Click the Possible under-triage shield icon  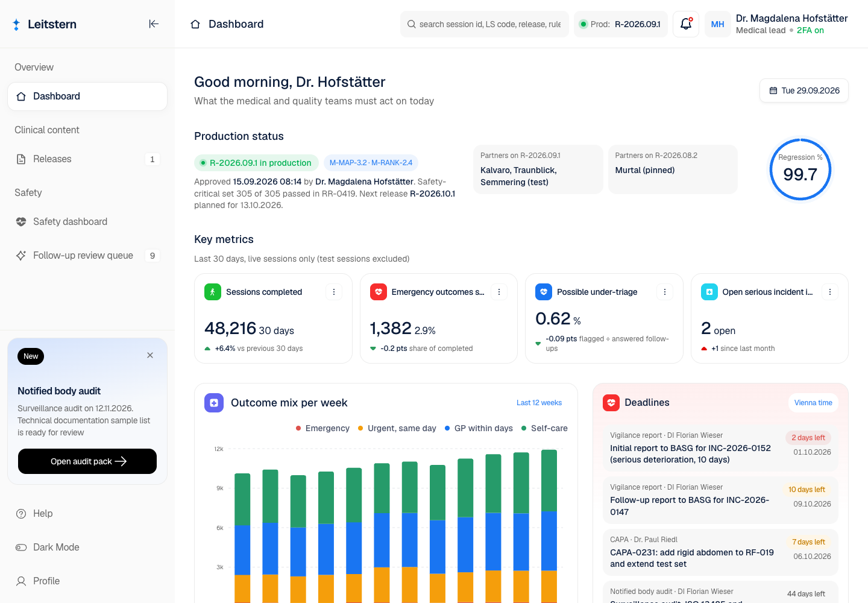click(544, 292)
